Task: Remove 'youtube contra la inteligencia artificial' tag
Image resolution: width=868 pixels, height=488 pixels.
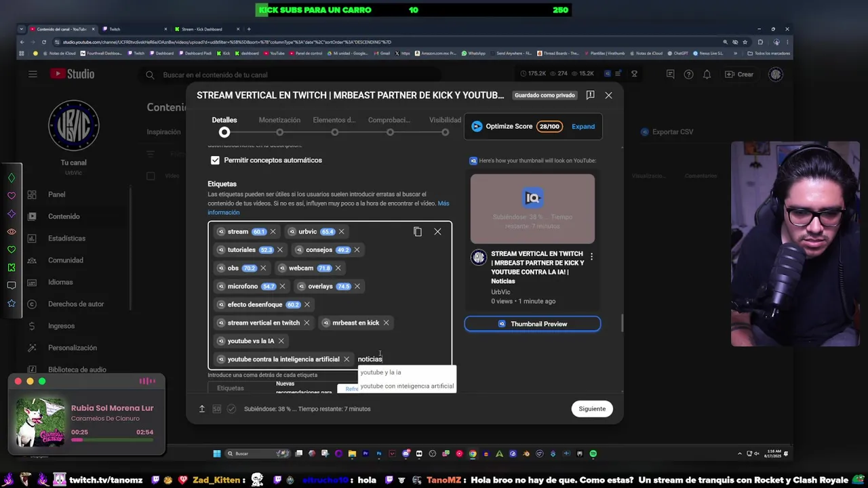Action: click(x=347, y=359)
